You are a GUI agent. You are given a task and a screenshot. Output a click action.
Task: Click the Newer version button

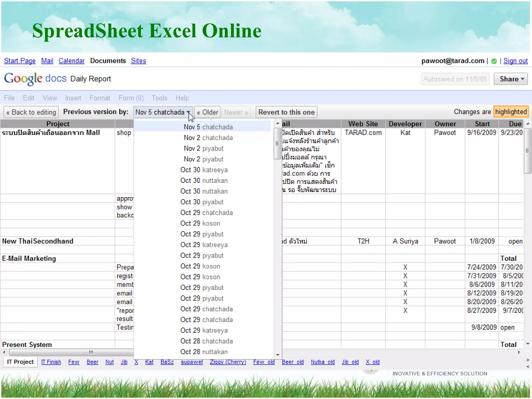click(236, 112)
